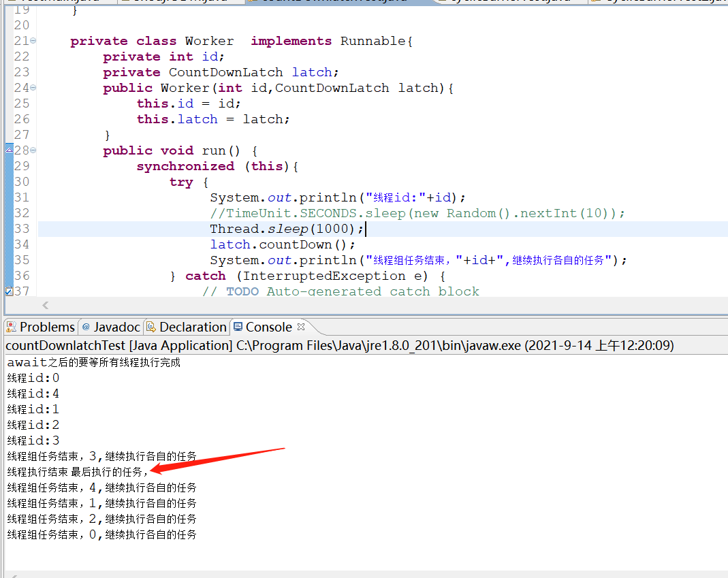
Task: Click console line '线程组任务结束，4，继续执行各自的任务'
Action: pos(101,487)
